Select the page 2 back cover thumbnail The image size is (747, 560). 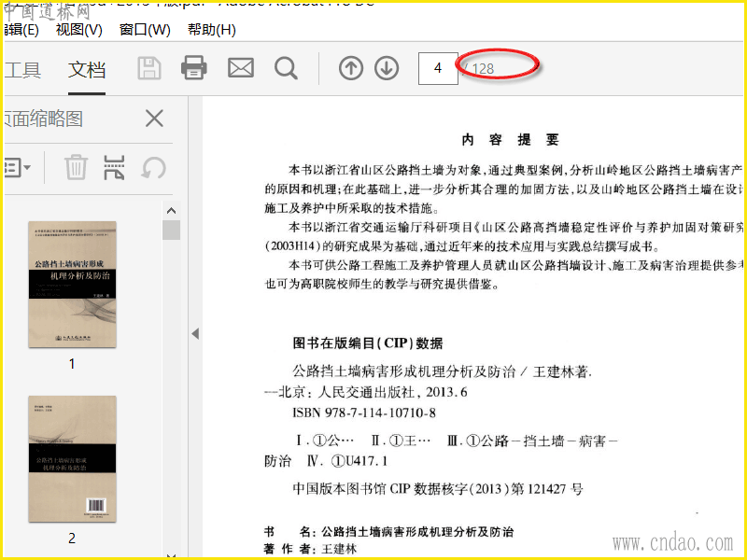coord(72,458)
